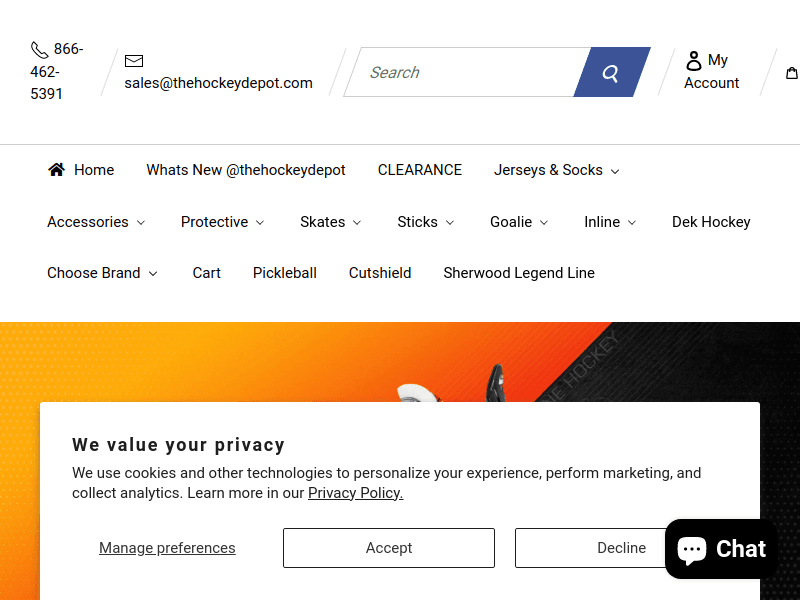The height and width of the screenshot is (600, 800).
Task: Focus the Search text field
Action: coord(465,72)
